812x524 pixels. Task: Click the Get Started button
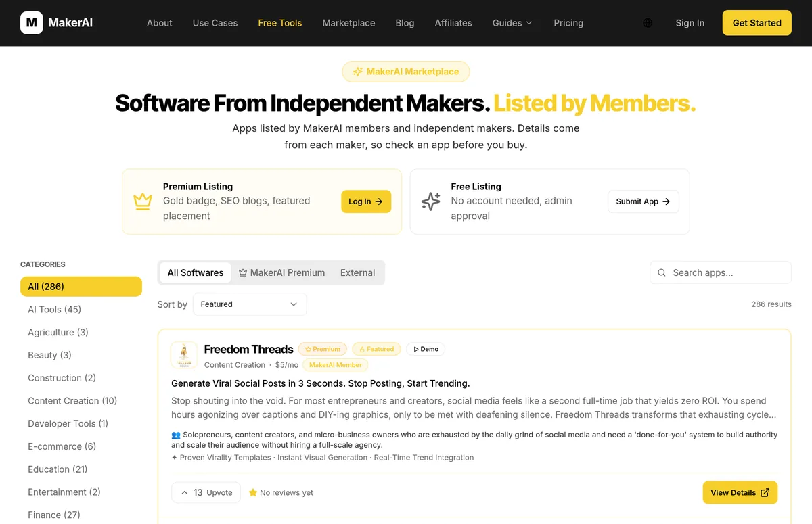pyautogui.click(x=757, y=23)
